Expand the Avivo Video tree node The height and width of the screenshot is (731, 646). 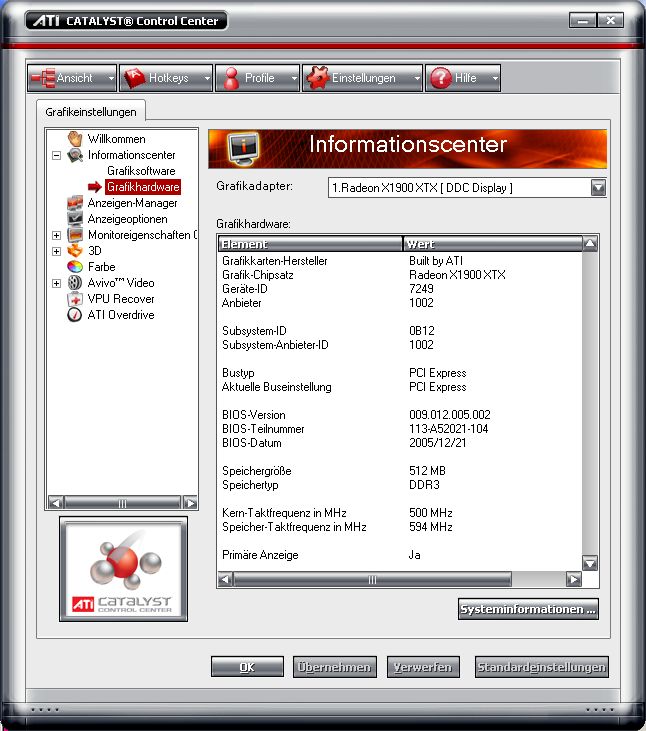(56, 283)
